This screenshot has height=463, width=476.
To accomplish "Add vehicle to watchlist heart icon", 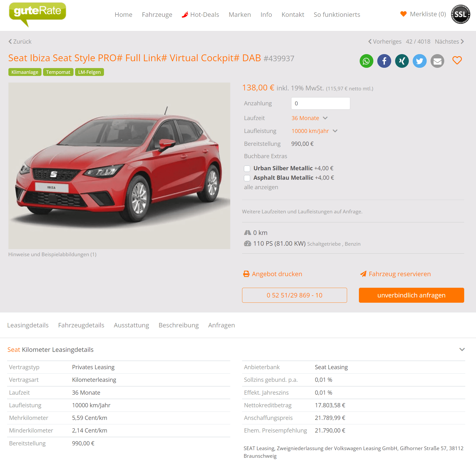I will [x=457, y=60].
